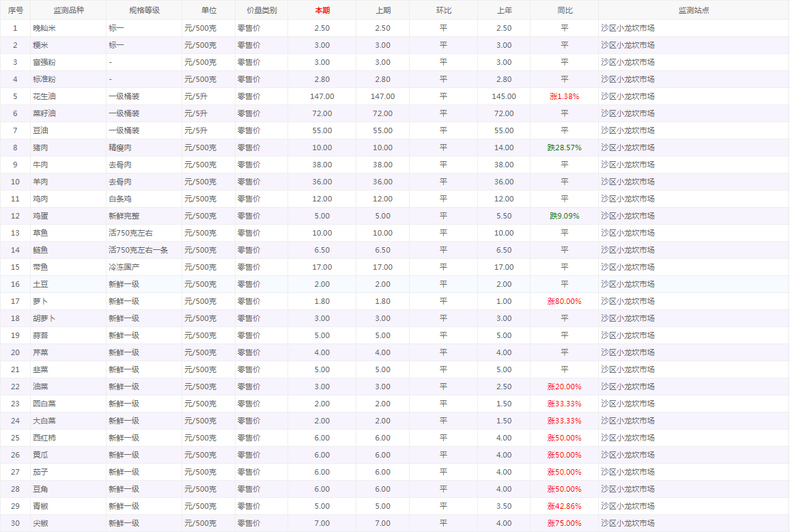Select the 涨42.86% value in 青椒 row
The height and width of the screenshot is (532, 790).
coord(564,506)
